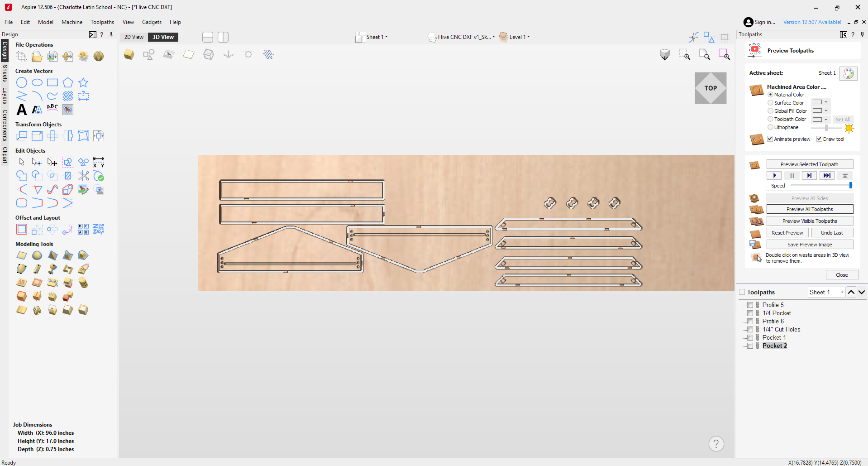Open the Gadgets menu
The width and height of the screenshot is (868, 466).
pyautogui.click(x=152, y=22)
